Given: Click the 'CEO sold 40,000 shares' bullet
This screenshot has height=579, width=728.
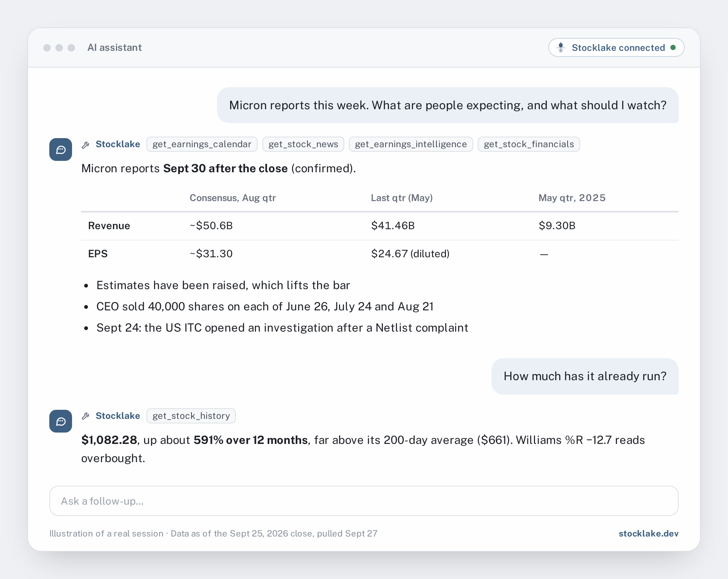Looking at the screenshot, I should click(265, 306).
